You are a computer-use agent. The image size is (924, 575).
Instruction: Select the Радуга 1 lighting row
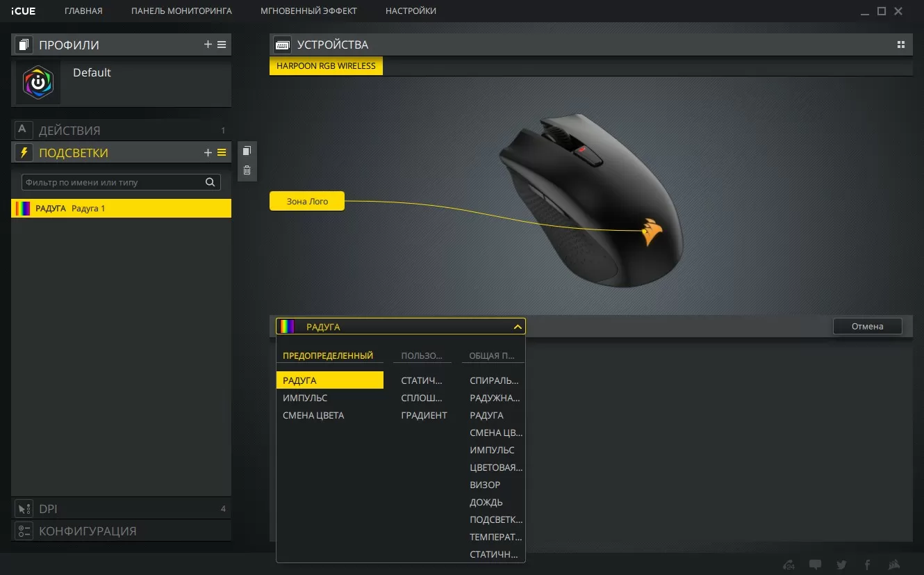click(121, 209)
